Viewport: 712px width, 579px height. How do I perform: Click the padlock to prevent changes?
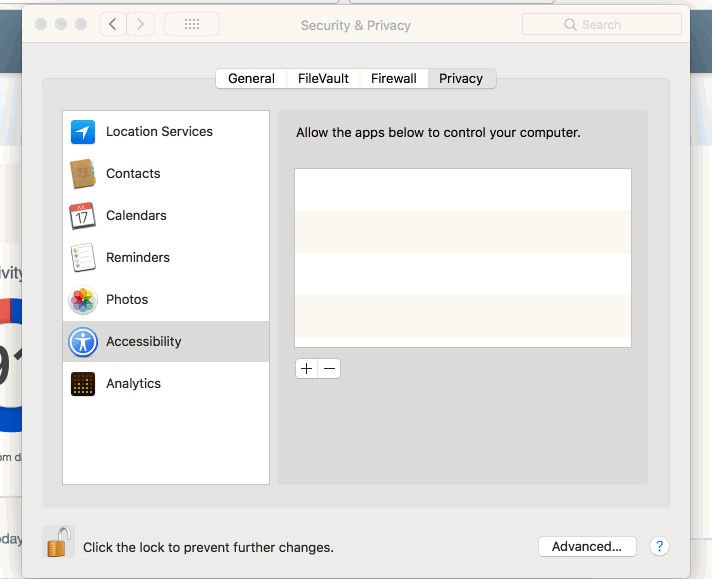[x=59, y=542]
